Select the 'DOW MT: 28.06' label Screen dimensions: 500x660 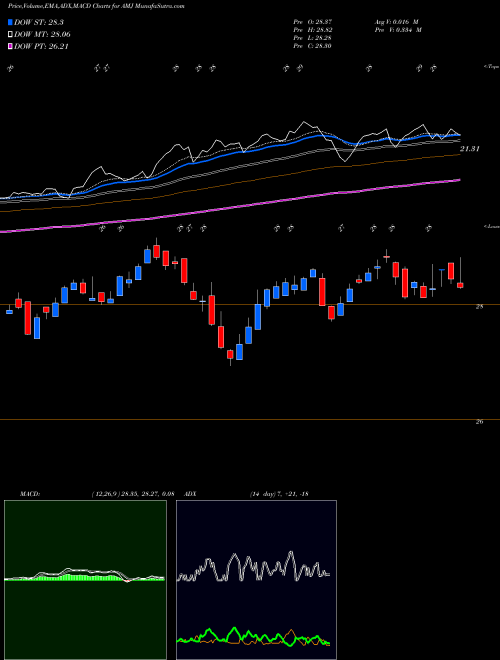43,35
